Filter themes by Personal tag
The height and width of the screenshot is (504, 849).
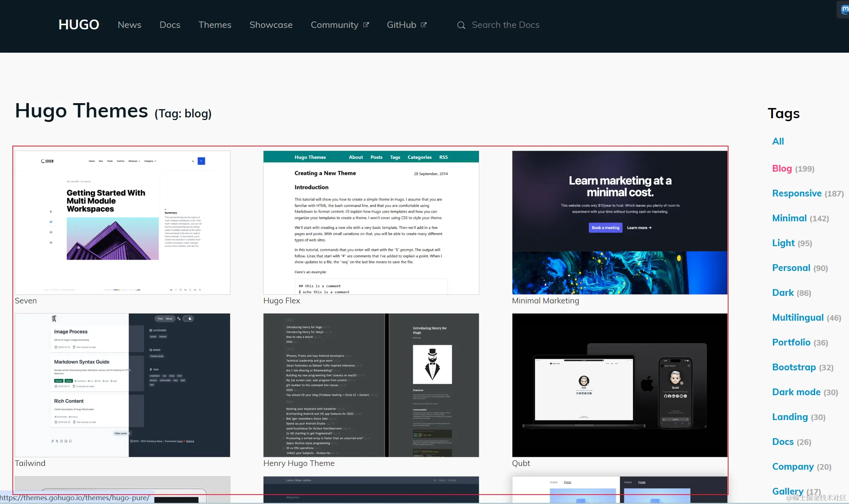click(x=791, y=268)
